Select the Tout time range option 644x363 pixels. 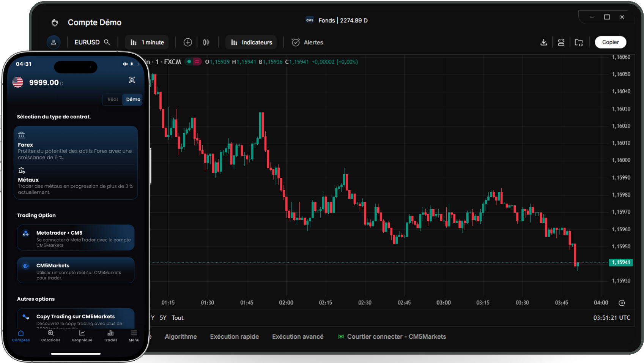point(177,317)
